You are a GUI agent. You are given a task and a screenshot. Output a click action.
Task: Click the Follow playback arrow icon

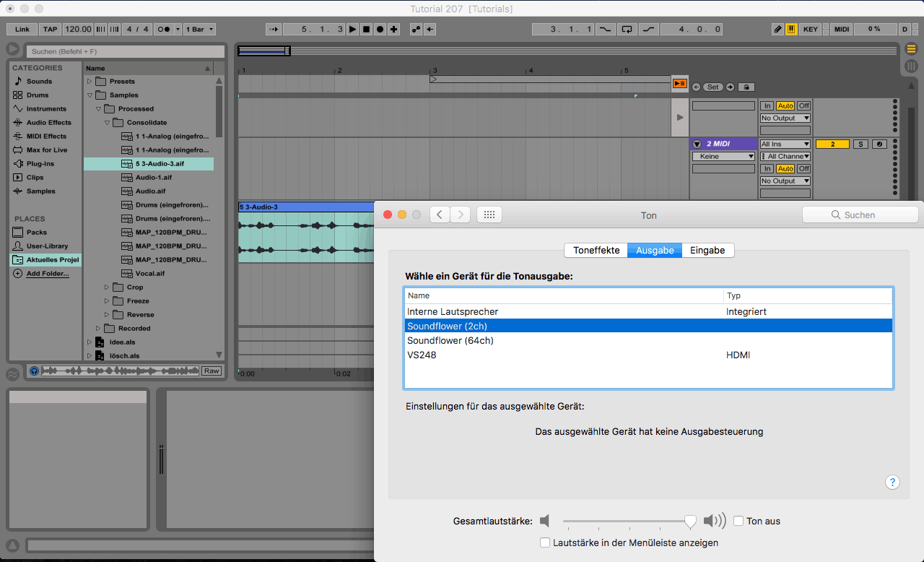click(x=272, y=30)
